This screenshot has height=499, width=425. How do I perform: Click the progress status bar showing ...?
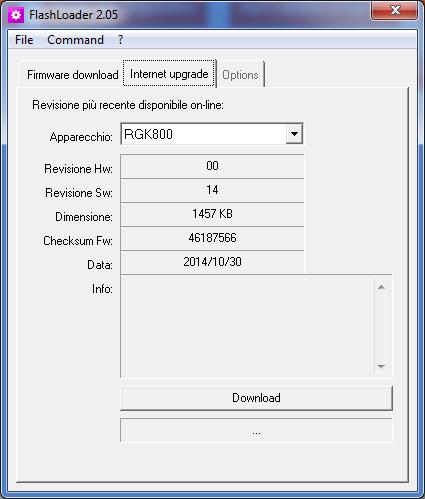[256, 431]
